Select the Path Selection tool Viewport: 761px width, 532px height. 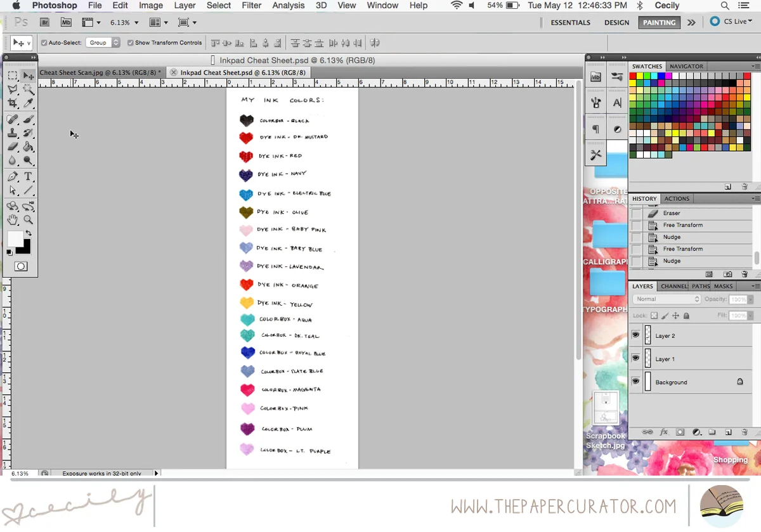pyautogui.click(x=12, y=190)
